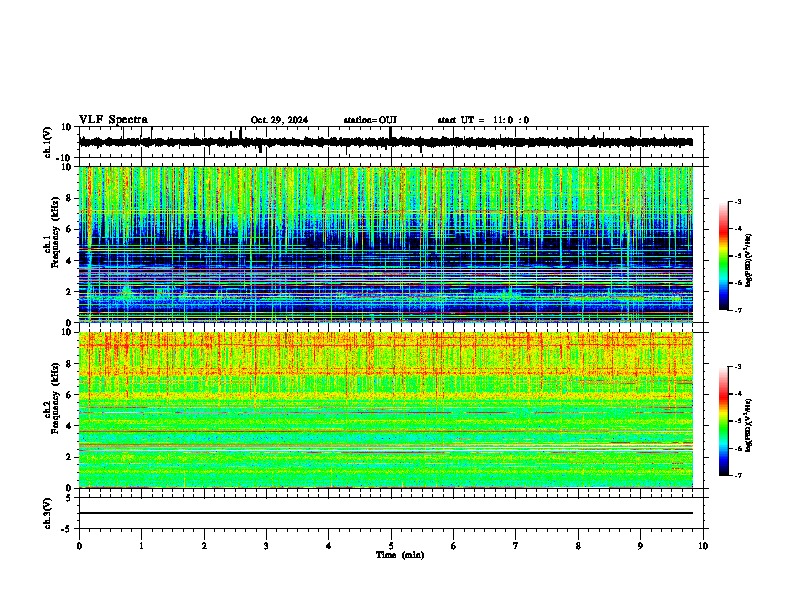Click the ch.2 spectrogram color scale bar
The image size is (792, 612).
coord(724,421)
